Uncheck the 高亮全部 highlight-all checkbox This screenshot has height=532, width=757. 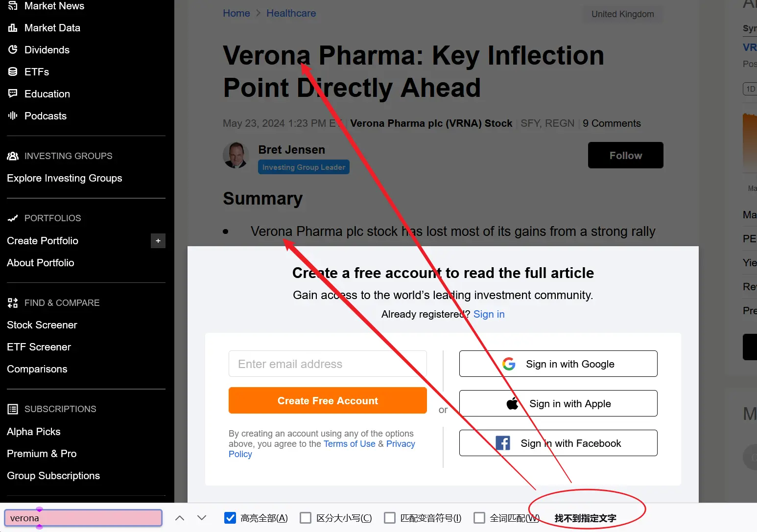pyautogui.click(x=230, y=518)
